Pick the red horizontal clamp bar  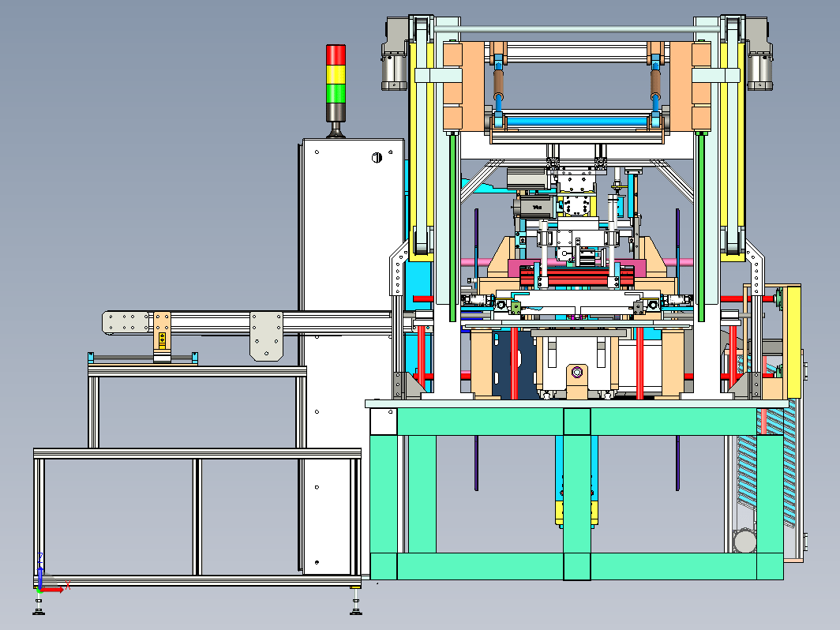pos(577,277)
